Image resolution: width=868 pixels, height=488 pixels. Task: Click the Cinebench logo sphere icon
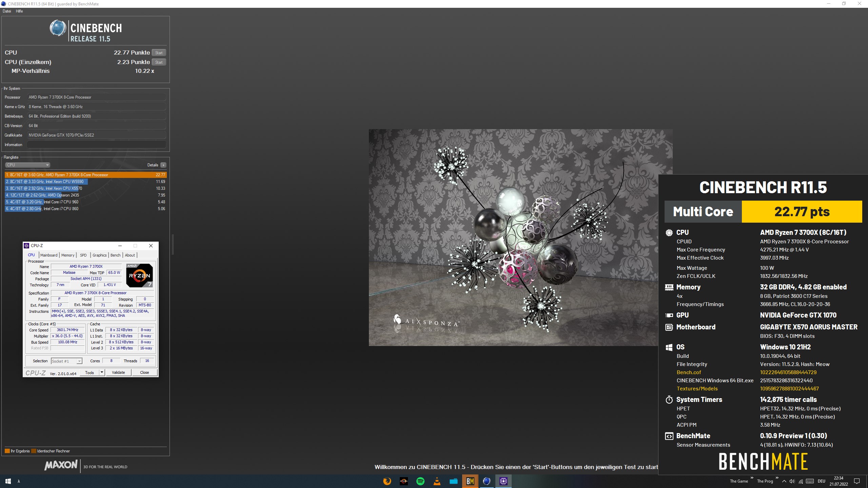58,28
